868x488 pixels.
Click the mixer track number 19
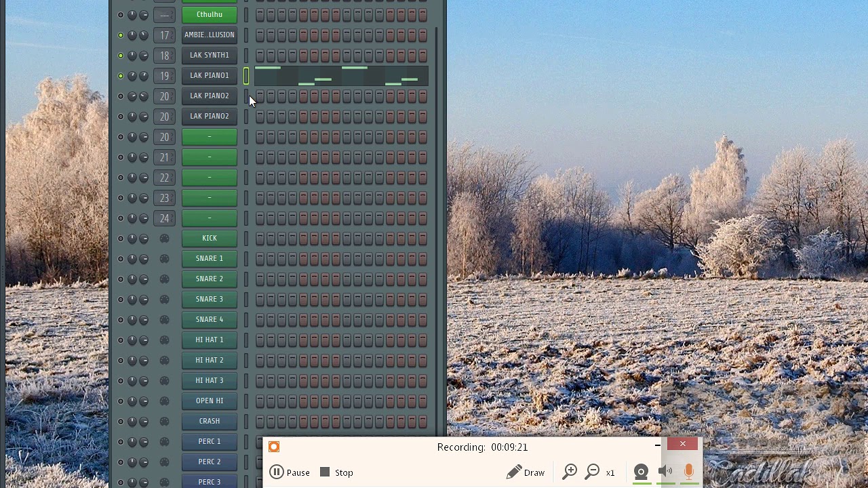tap(164, 76)
